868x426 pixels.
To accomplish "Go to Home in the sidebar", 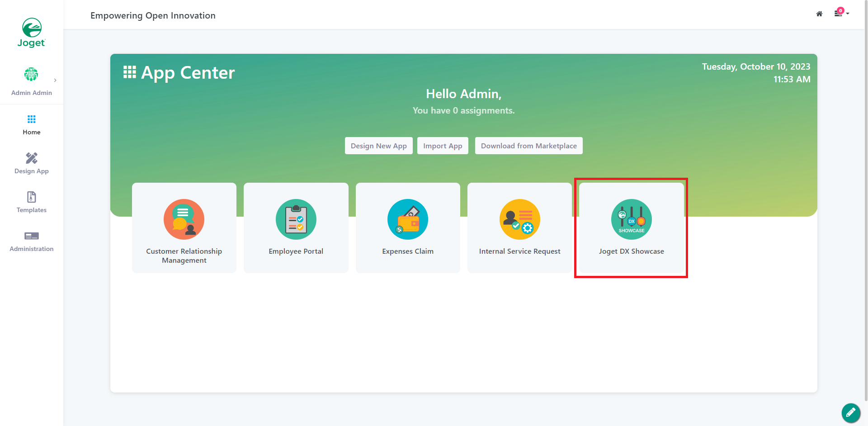I will [32, 125].
